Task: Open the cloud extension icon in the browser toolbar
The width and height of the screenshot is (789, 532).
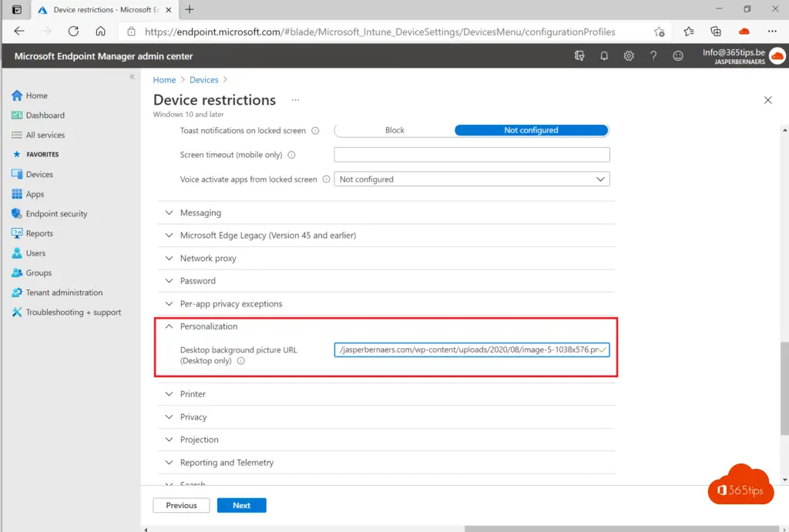Action: tap(744, 32)
